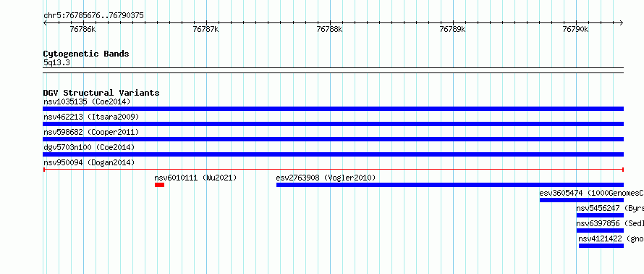Viewport: 644px width, 274px height.
Task: Click the 76789k ruler position
Action: [x=452, y=29]
